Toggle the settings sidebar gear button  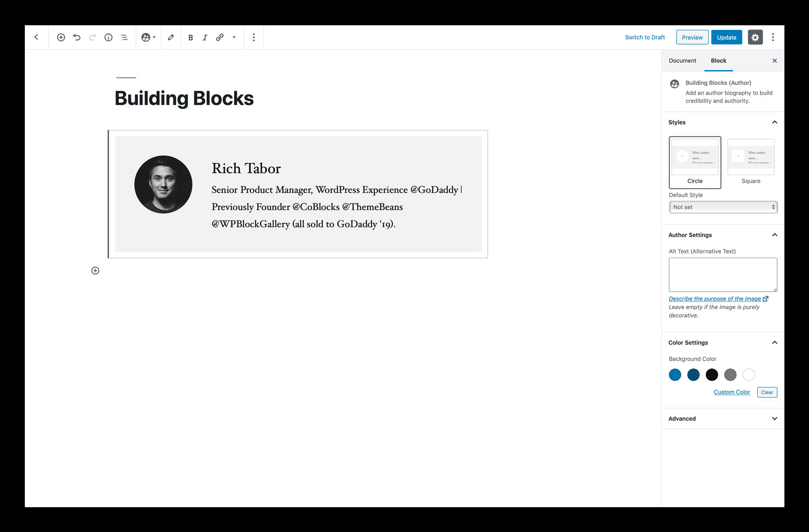coord(755,37)
